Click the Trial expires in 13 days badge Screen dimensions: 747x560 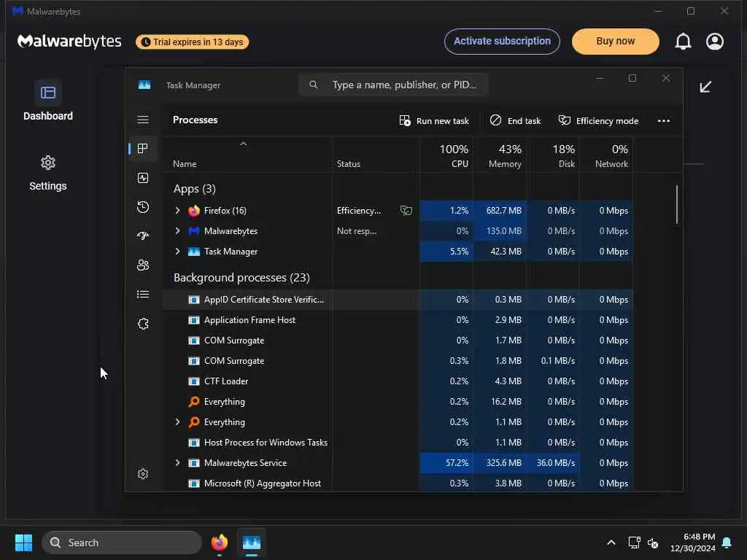(x=192, y=42)
